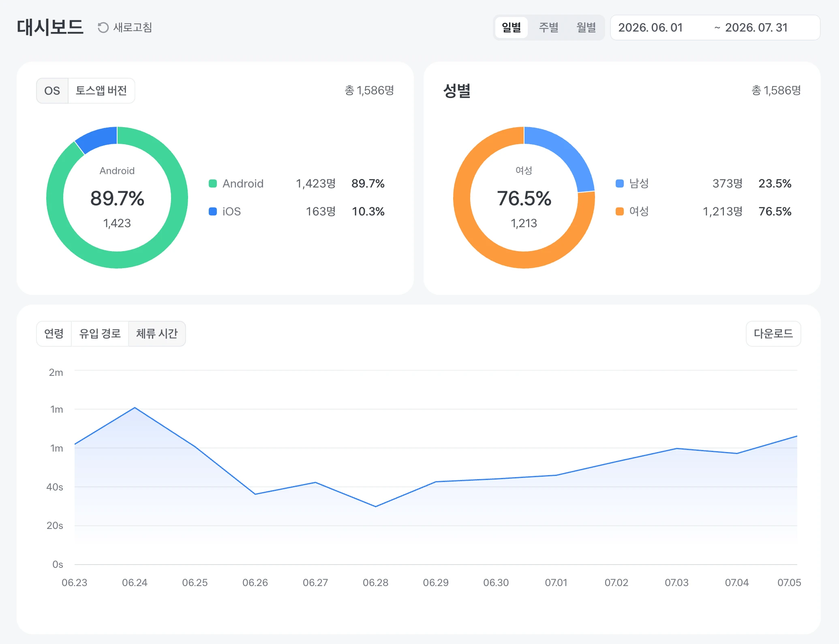
Task: Click the 07.03 x-axis label
Action: [676, 583]
